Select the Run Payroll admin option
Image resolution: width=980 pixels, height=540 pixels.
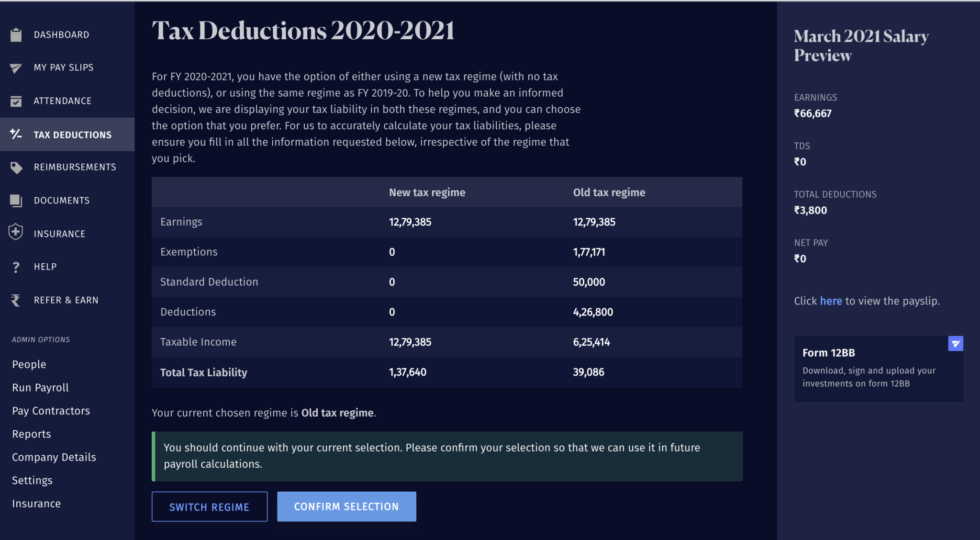coord(41,387)
